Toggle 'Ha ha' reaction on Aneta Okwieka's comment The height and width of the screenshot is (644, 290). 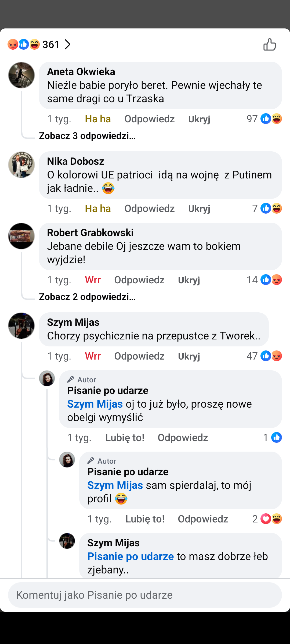[x=98, y=119]
